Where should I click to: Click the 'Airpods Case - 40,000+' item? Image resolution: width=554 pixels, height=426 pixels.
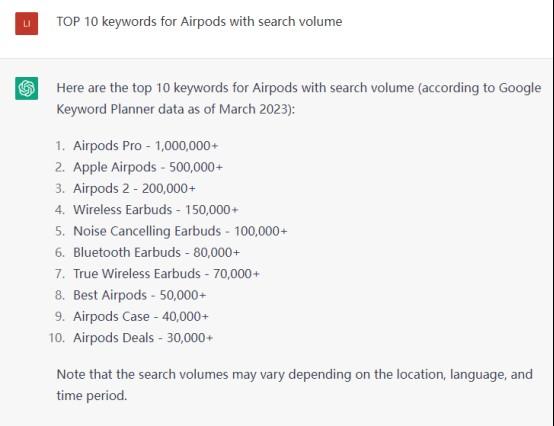[x=141, y=316]
